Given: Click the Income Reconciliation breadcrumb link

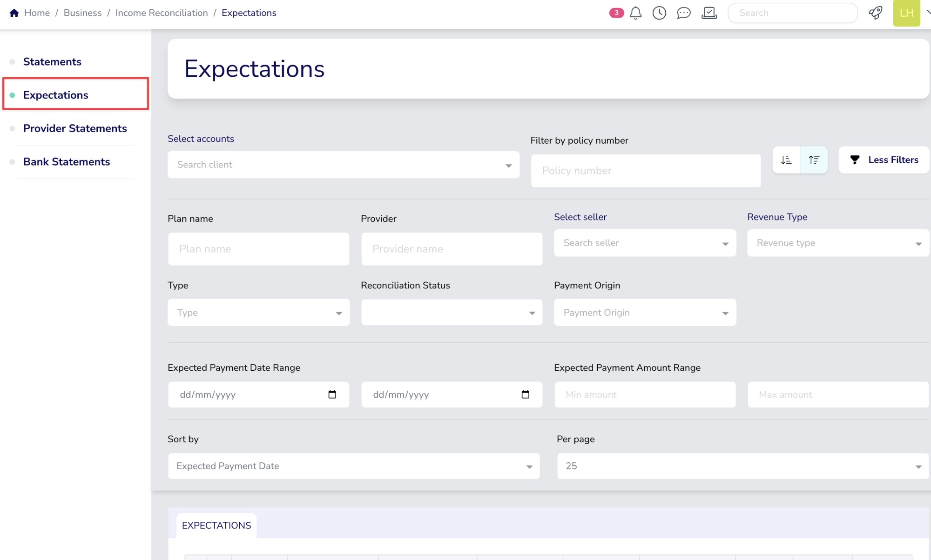Looking at the screenshot, I should [x=162, y=13].
